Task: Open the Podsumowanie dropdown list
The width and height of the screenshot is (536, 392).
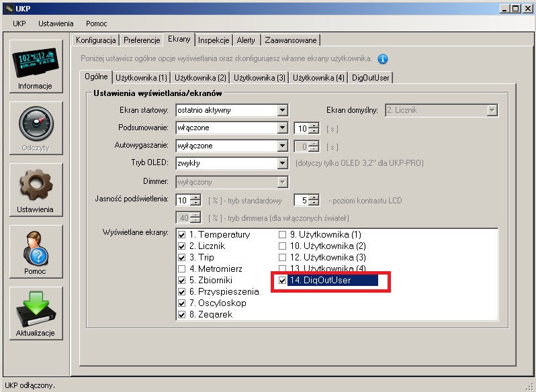Action: click(x=283, y=128)
